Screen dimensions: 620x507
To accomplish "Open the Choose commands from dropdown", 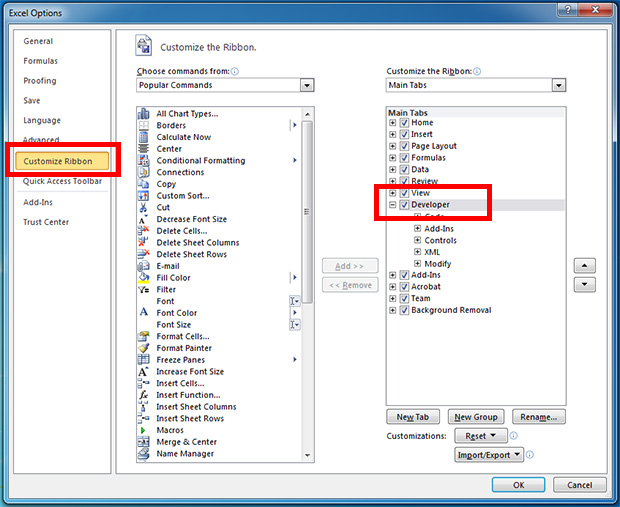I will coord(307,85).
